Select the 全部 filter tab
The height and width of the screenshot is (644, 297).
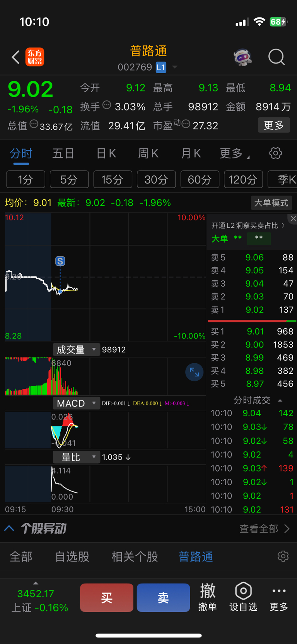pos(21,557)
